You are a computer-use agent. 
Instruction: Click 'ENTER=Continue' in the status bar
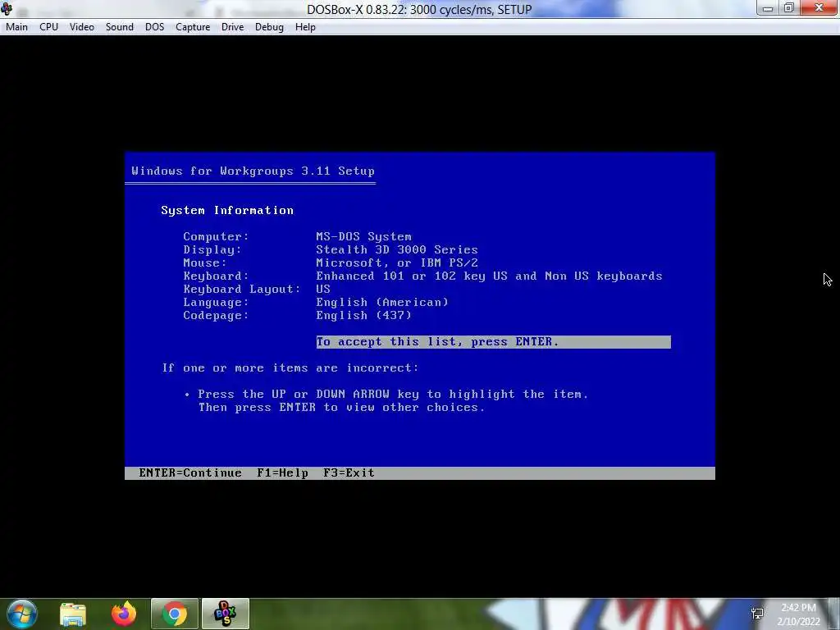(190, 472)
